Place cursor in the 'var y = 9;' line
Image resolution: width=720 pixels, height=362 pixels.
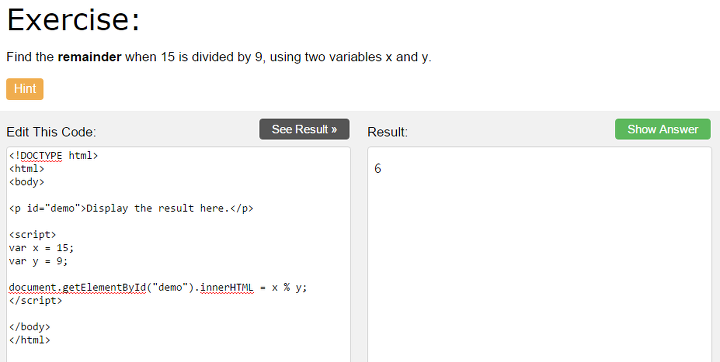38,261
